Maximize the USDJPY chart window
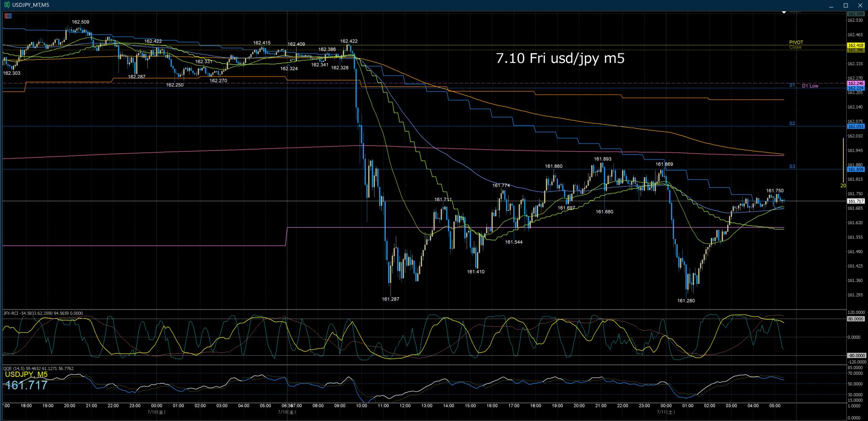The image size is (868, 421). (x=845, y=5)
